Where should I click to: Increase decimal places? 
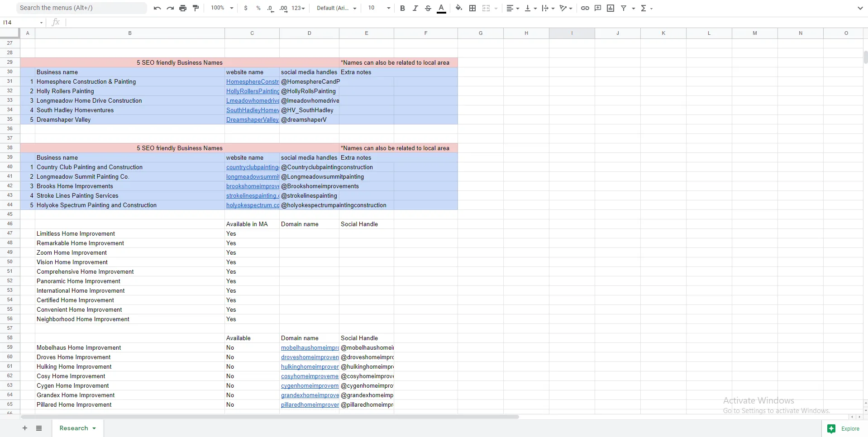pyautogui.click(x=283, y=8)
